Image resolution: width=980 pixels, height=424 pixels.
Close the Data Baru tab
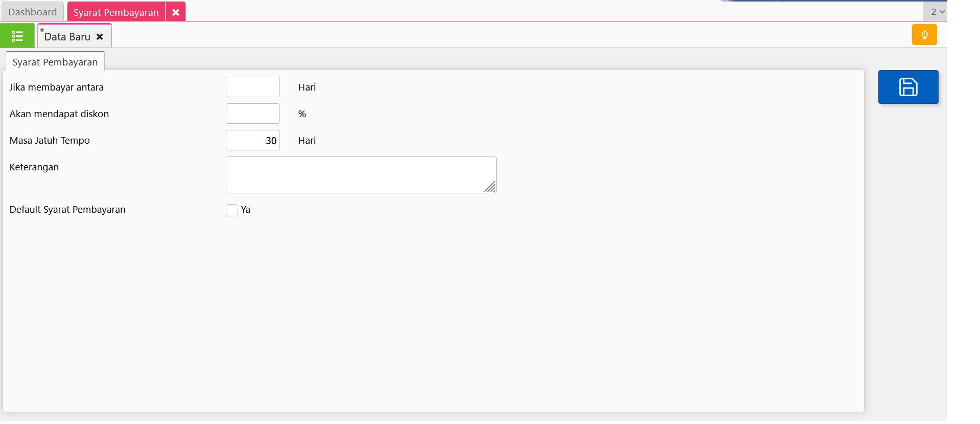click(x=100, y=37)
